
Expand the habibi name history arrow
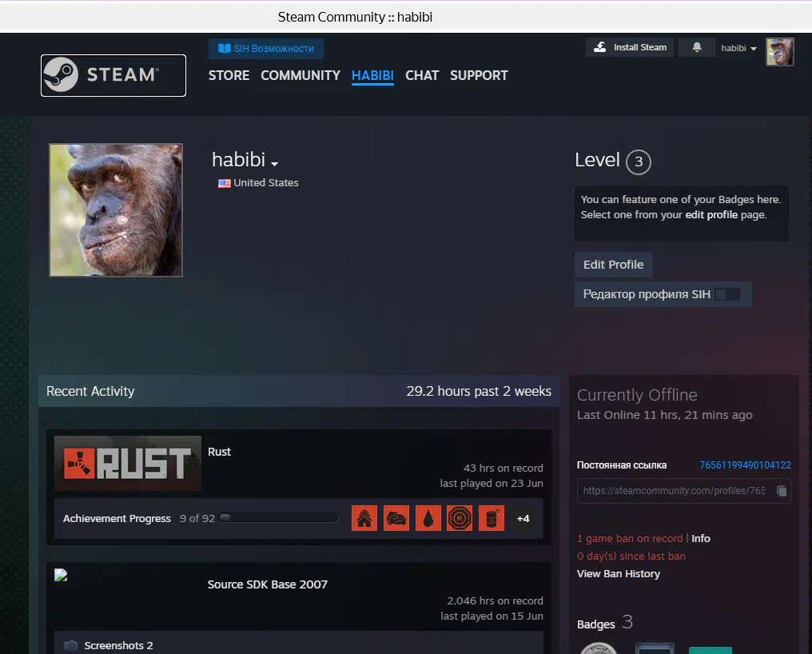point(274,163)
